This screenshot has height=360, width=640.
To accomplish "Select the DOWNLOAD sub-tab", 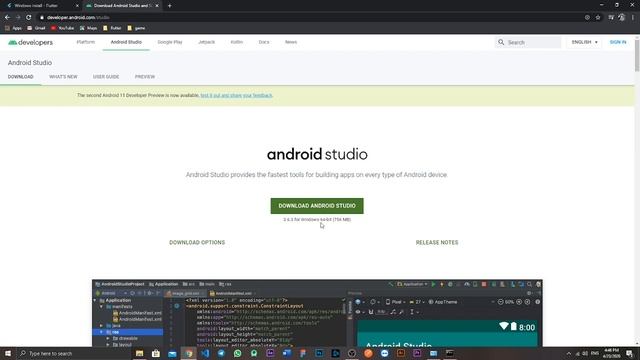I will pos(20,77).
